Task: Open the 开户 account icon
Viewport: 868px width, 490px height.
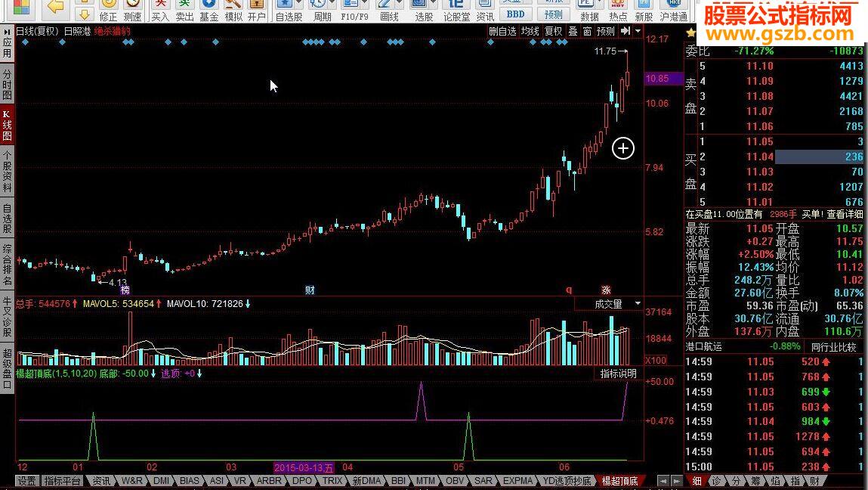Action: point(256,11)
